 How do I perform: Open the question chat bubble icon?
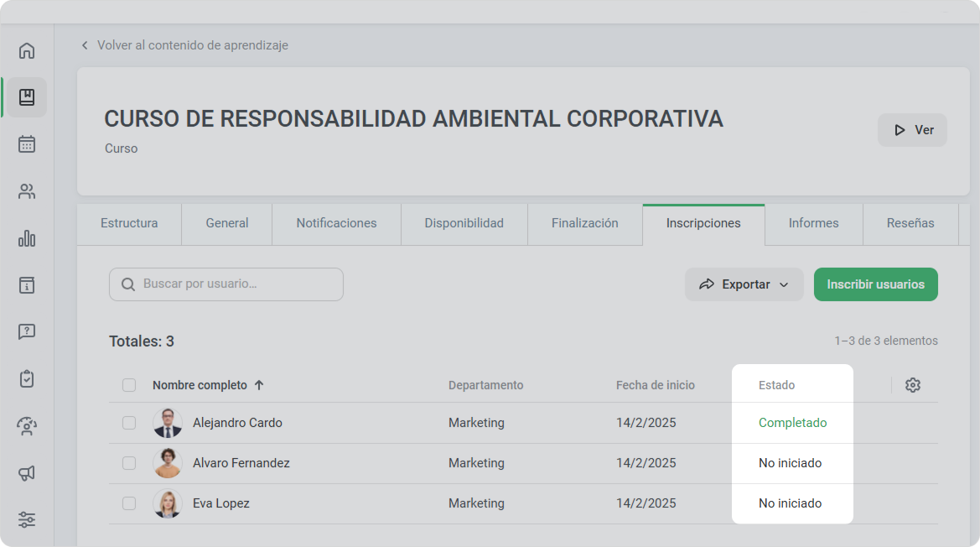point(27,332)
